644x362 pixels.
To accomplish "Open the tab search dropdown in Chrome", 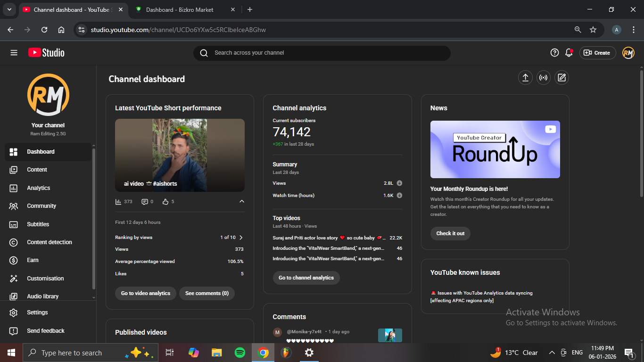I will coord(9,9).
